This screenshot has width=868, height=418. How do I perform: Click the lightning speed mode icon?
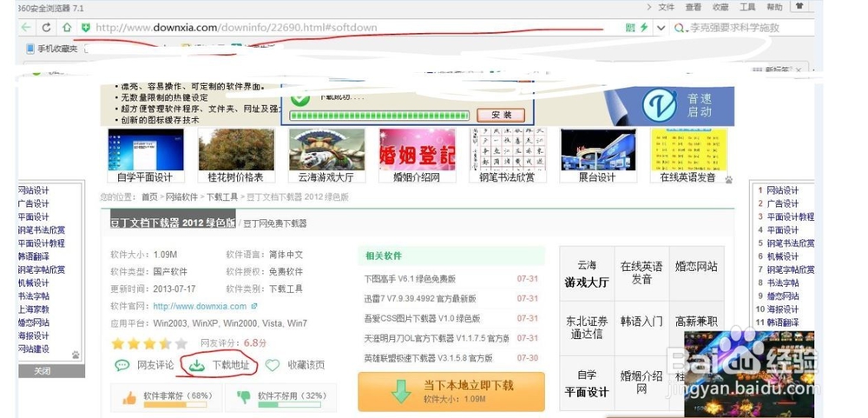[x=644, y=27]
